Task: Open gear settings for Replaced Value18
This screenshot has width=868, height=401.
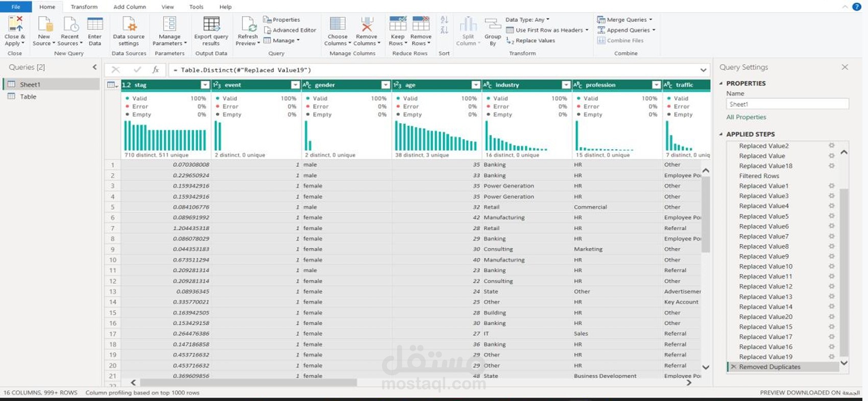Action: (x=832, y=166)
